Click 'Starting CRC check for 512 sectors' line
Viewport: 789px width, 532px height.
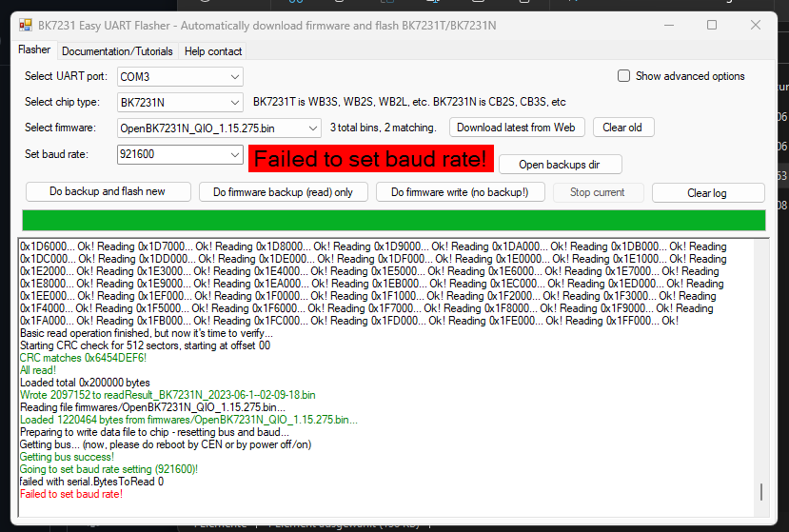coord(145,345)
